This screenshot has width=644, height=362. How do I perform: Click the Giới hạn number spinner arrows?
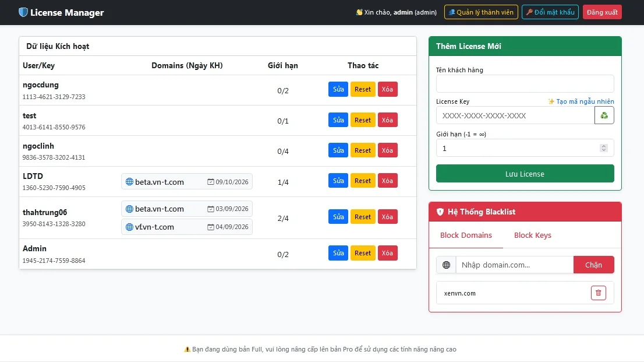(604, 148)
